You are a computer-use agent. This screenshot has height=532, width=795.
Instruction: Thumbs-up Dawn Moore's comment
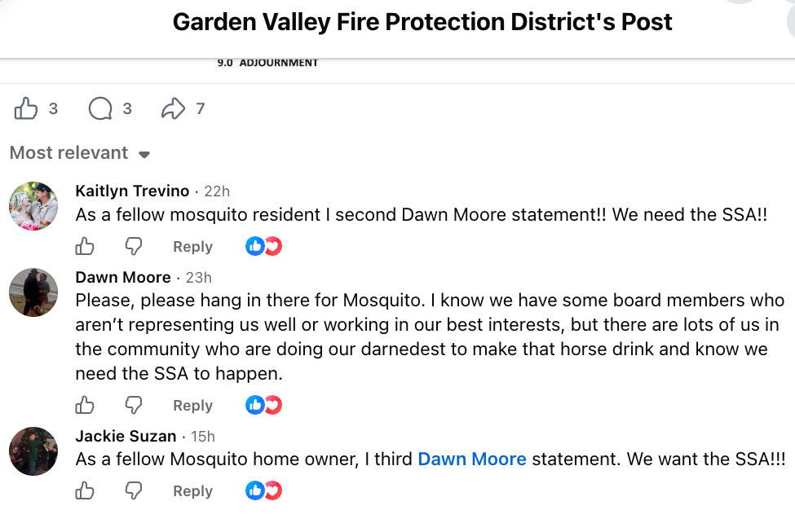click(85, 405)
